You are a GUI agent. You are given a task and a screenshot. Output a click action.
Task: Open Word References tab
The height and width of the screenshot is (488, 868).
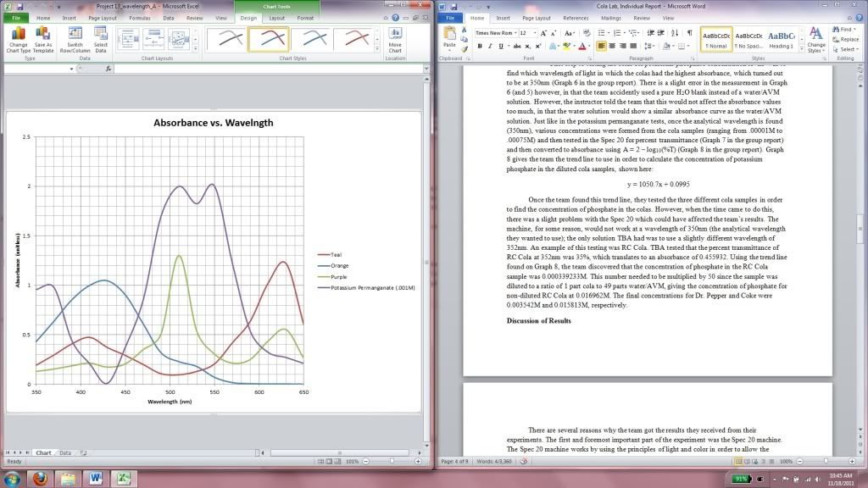tap(576, 18)
